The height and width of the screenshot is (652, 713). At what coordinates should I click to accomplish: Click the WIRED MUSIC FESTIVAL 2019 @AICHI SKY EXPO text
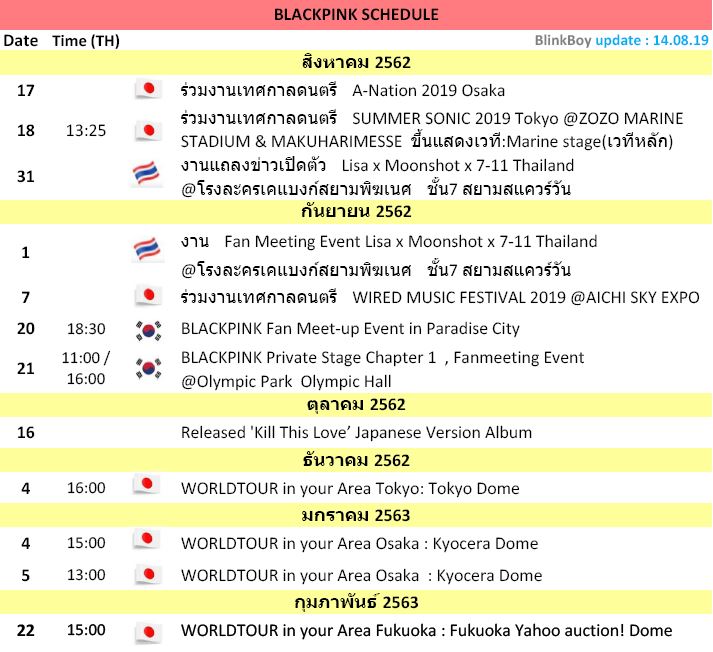(x=526, y=297)
